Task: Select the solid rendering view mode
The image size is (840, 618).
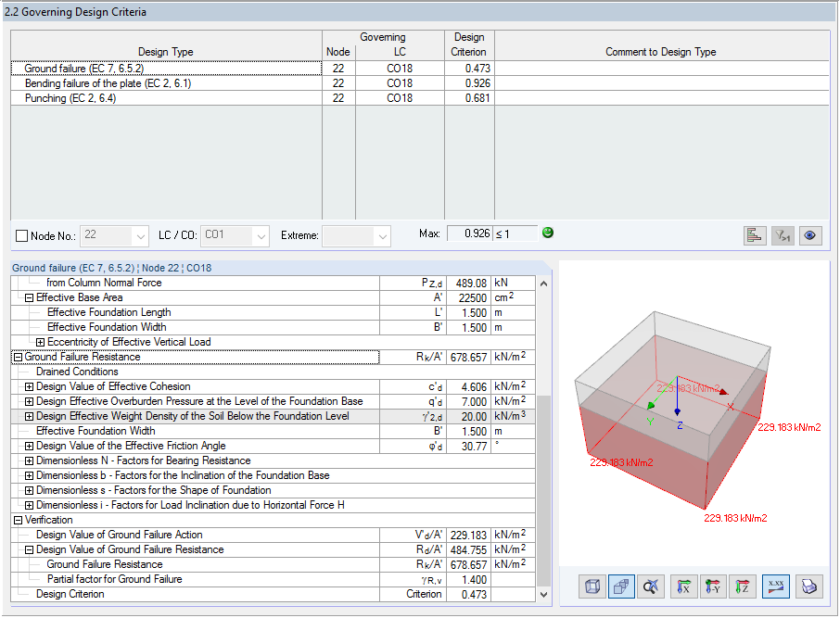Action: click(621, 586)
